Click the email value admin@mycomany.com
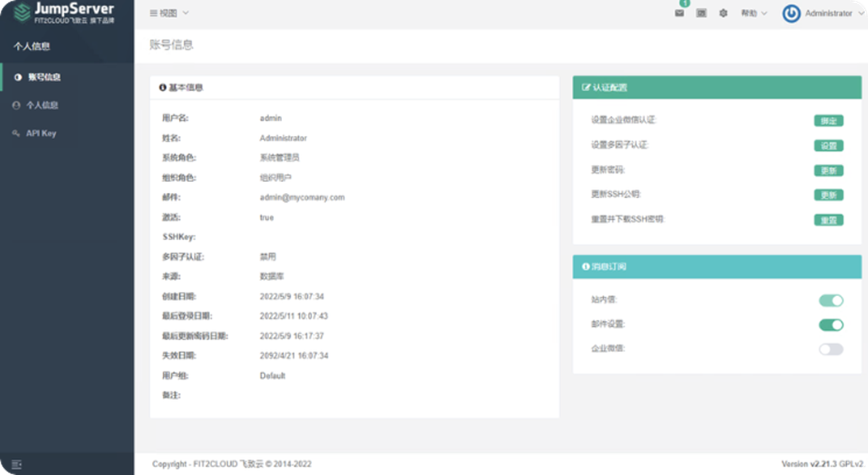868x475 pixels. pyautogui.click(x=302, y=197)
